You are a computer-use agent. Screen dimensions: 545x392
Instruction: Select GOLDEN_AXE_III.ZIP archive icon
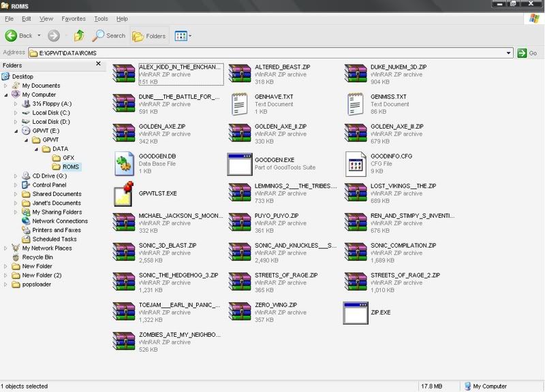point(356,133)
